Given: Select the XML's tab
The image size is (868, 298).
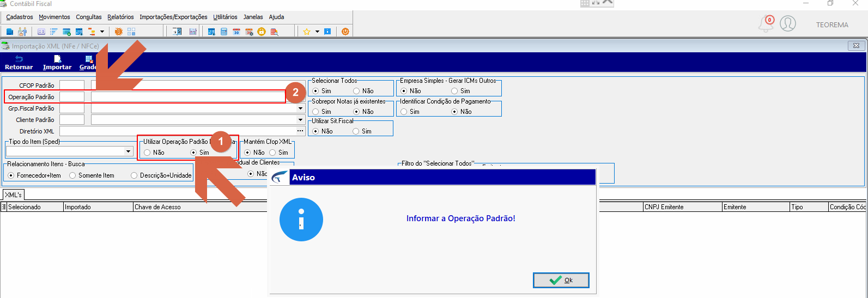Looking at the screenshot, I should tap(14, 194).
